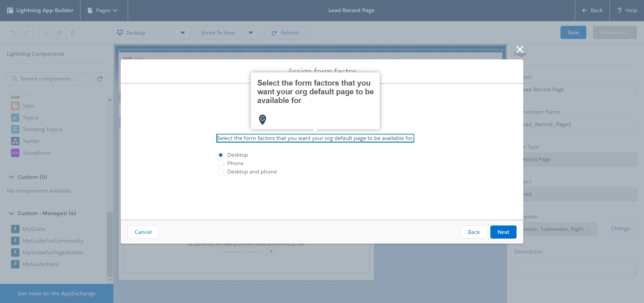This screenshot has height=303, width=644.
Task: Click the Trending Topics component label
Action: coord(42,130)
